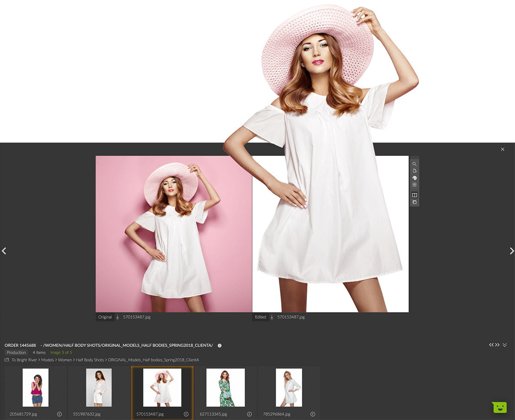Open the file inspect tool

pyautogui.click(x=415, y=171)
